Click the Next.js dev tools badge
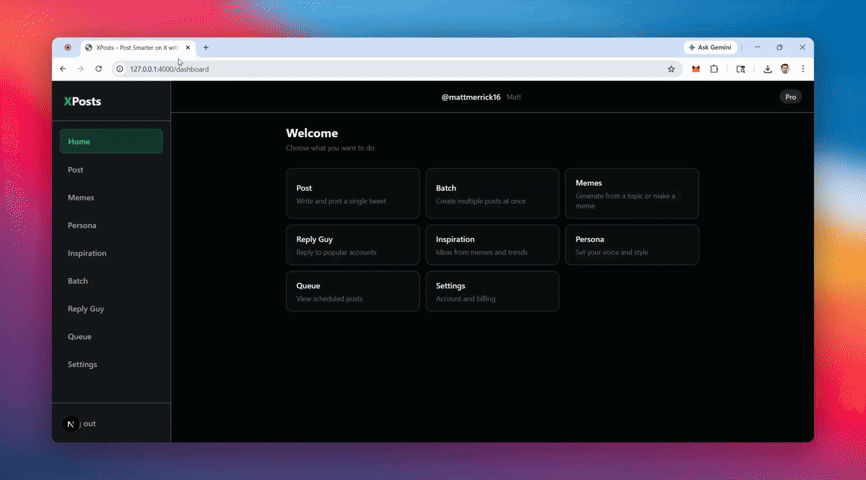 click(70, 424)
